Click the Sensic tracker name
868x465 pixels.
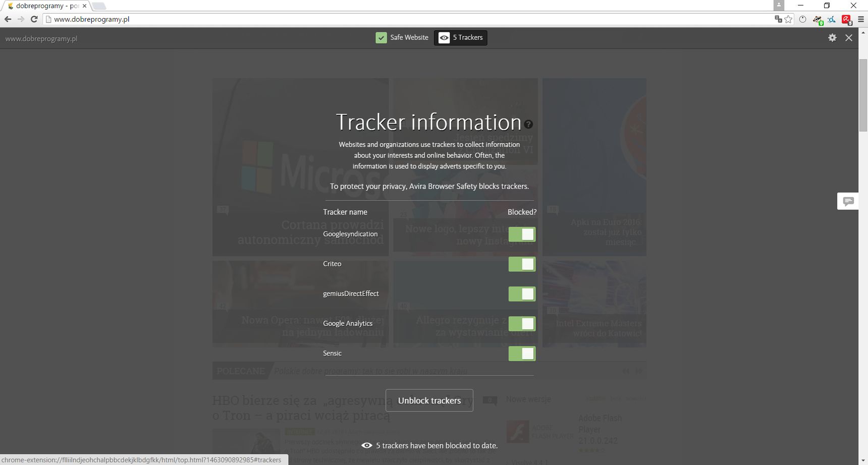(x=332, y=353)
